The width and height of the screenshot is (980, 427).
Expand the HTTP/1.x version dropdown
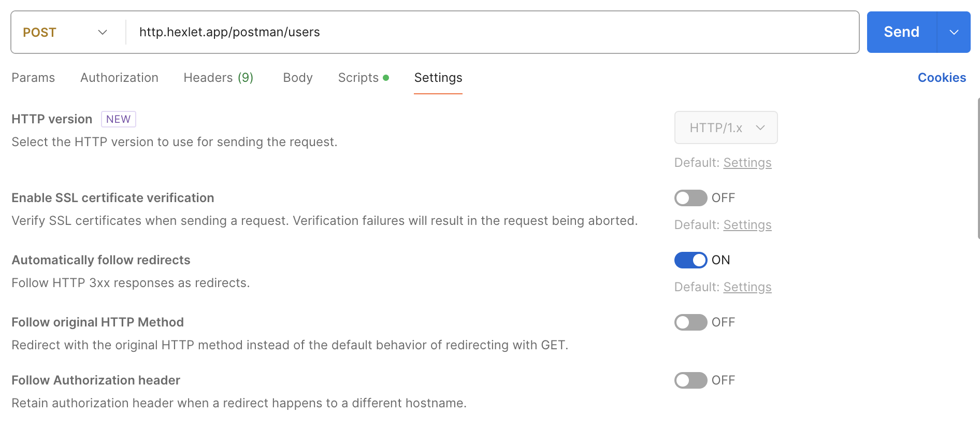tap(726, 127)
